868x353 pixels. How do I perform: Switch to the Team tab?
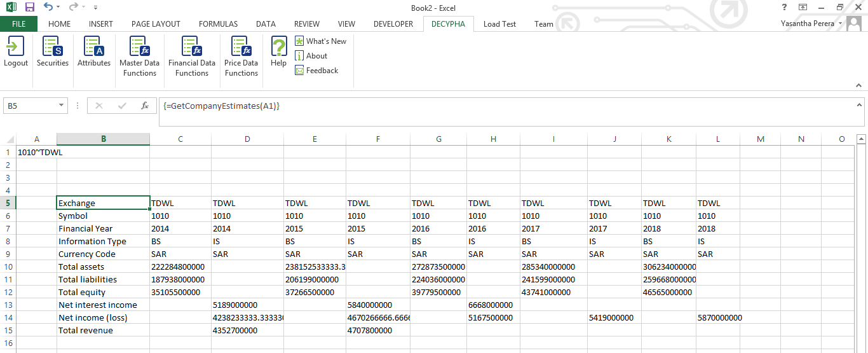(x=544, y=24)
